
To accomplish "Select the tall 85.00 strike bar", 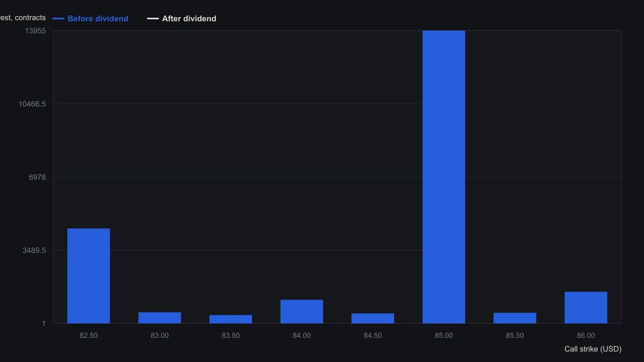I will [x=444, y=177].
